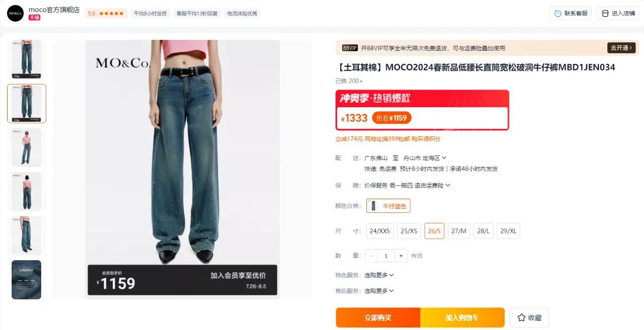Open the last fabric detail thumbnail
The height and width of the screenshot is (330, 644).
[x=26, y=279]
